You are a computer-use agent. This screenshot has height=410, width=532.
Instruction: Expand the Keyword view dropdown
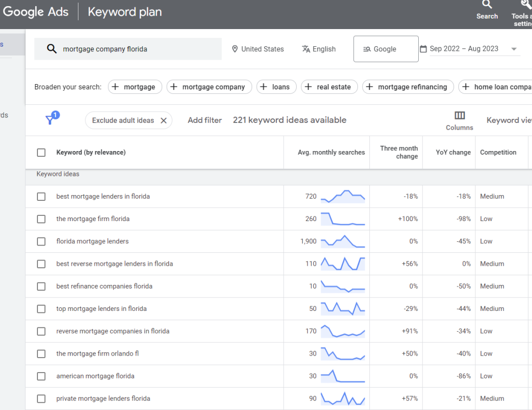(x=509, y=120)
